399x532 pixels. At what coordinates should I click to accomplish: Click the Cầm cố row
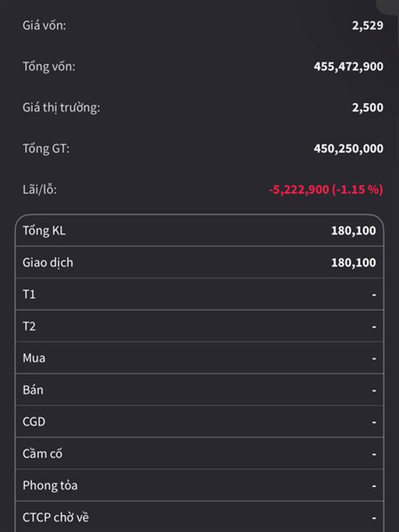coord(199,454)
